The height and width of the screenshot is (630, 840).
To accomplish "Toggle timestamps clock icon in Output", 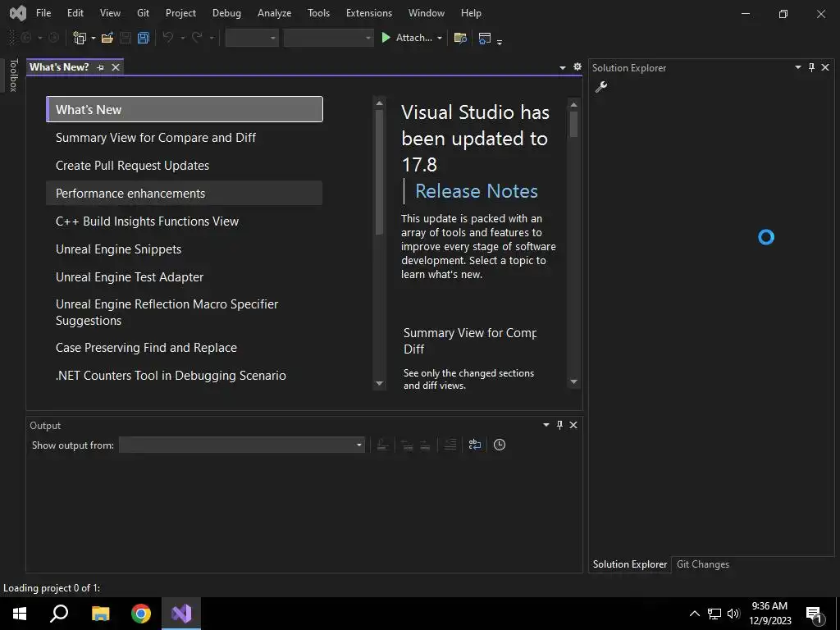I will click(500, 445).
